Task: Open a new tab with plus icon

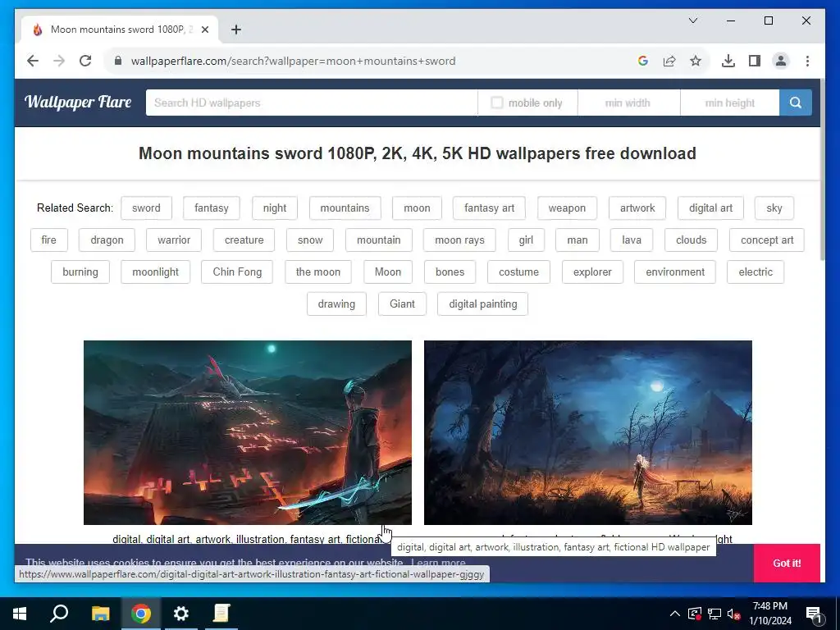Action: [236, 30]
